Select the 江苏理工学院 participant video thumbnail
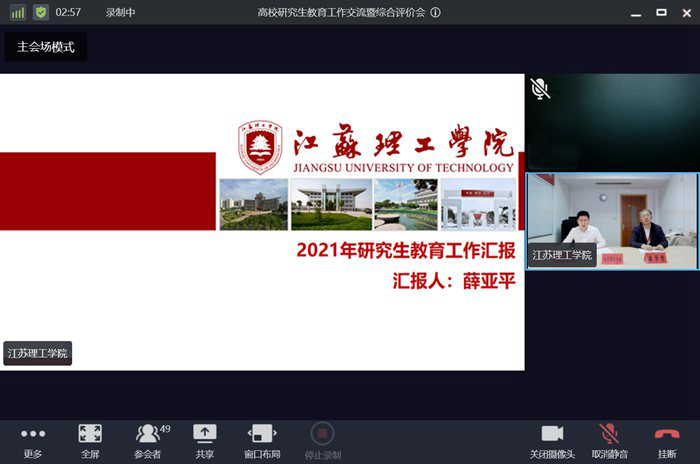Viewport: 700px width, 464px height. tap(612, 221)
